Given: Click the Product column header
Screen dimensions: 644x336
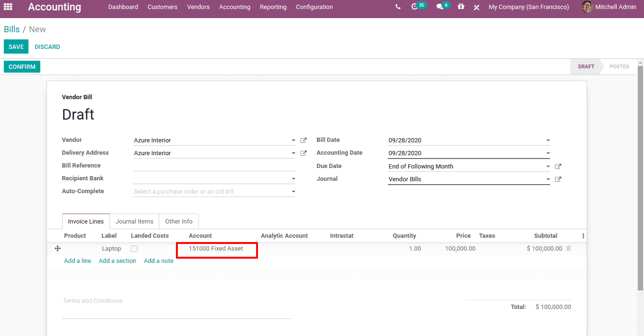Looking at the screenshot, I should [75, 236].
